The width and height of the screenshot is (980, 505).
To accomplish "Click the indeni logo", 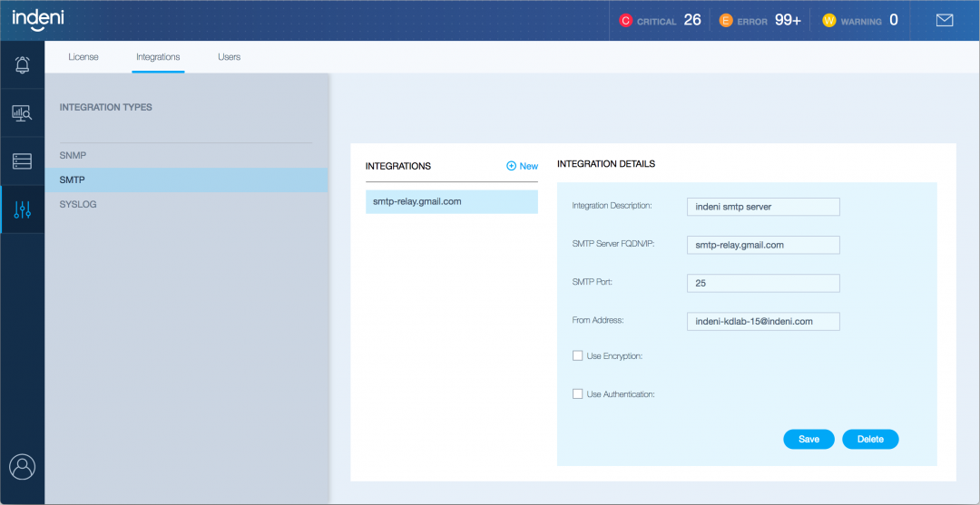I will pyautogui.click(x=37, y=18).
